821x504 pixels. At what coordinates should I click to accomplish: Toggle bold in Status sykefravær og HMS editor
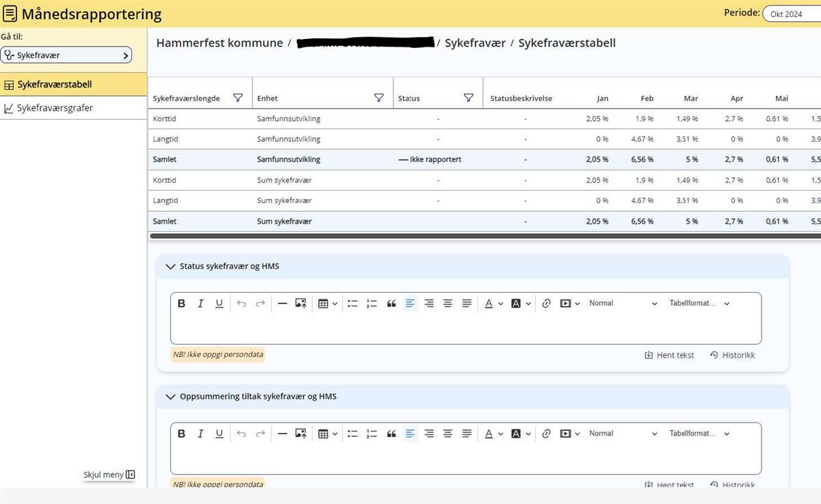click(181, 304)
